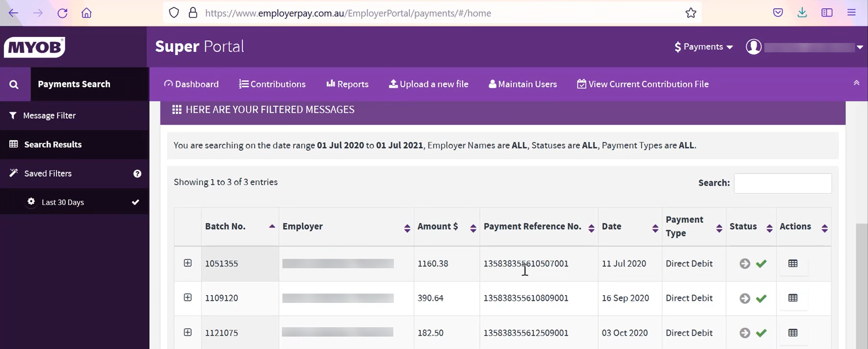Click the Saved Filters help question icon
Screen dimensions: 868x349
click(x=137, y=174)
